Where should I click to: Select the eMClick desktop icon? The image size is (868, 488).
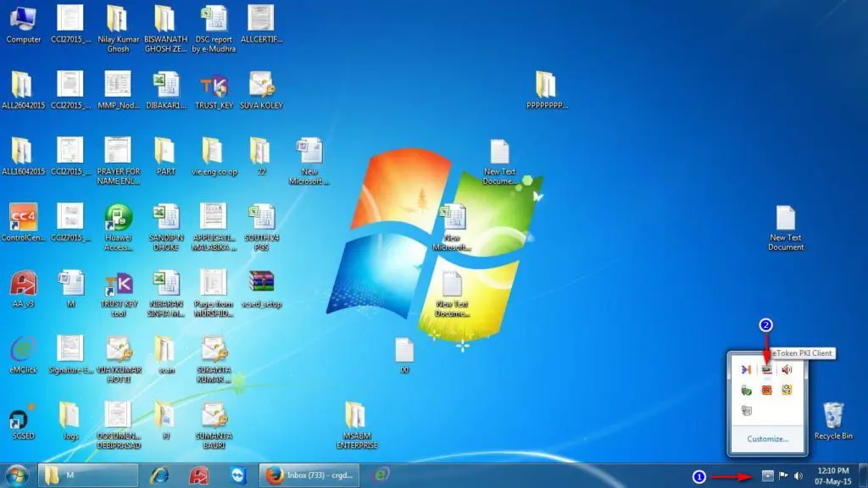pyautogui.click(x=23, y=351)
